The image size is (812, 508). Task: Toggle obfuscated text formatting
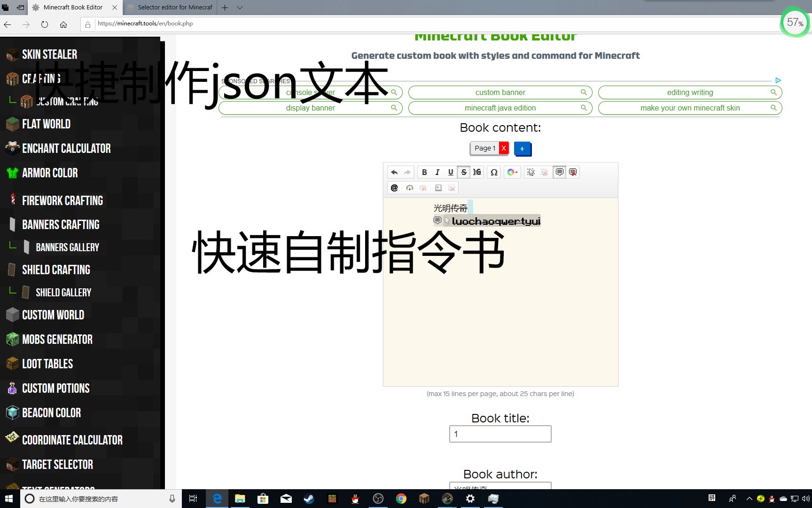click(477, 172)
